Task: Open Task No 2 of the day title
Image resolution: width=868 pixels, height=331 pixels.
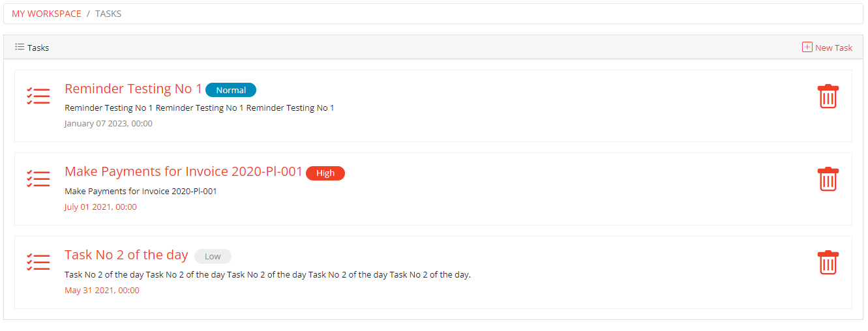Action: pos(126,255)
